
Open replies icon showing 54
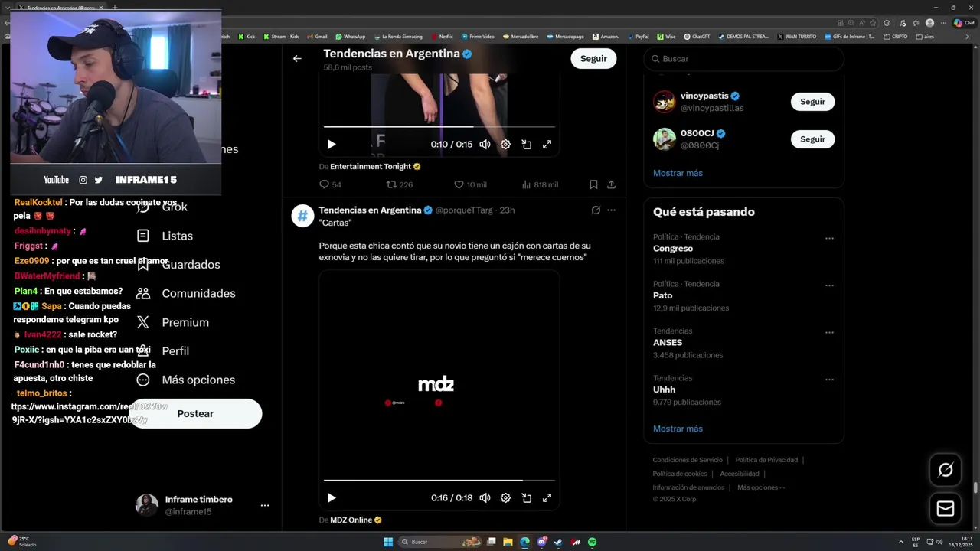(330, 184)
